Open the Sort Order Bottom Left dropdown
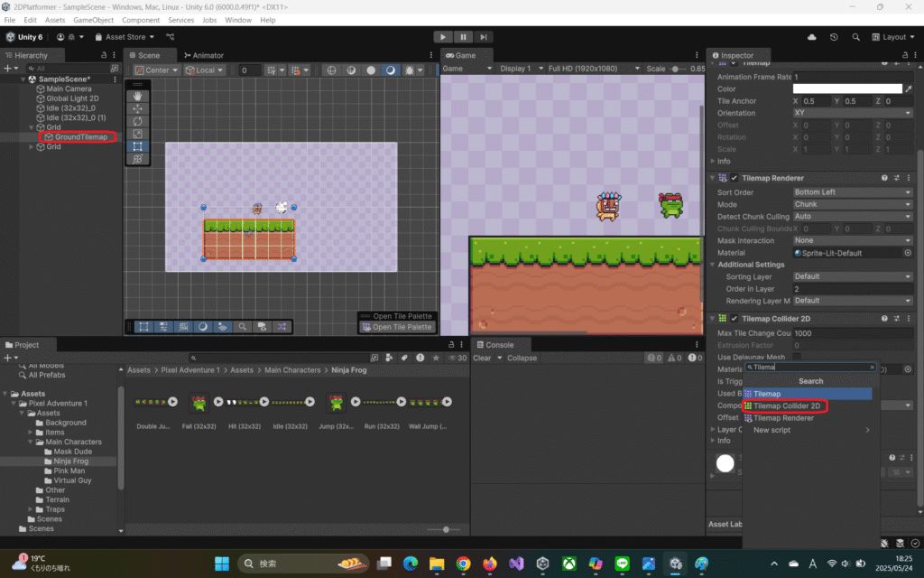The image size is (924, 578). click(x=853, y=192)
